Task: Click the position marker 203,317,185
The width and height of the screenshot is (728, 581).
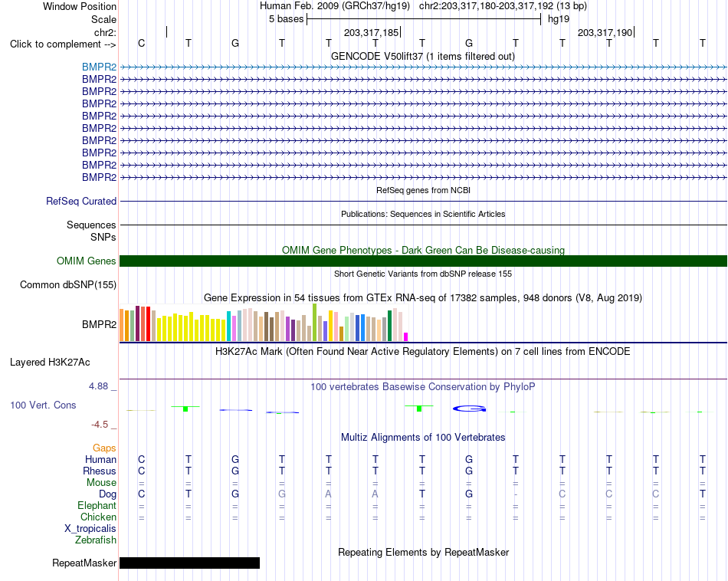Action: [372, 32]
